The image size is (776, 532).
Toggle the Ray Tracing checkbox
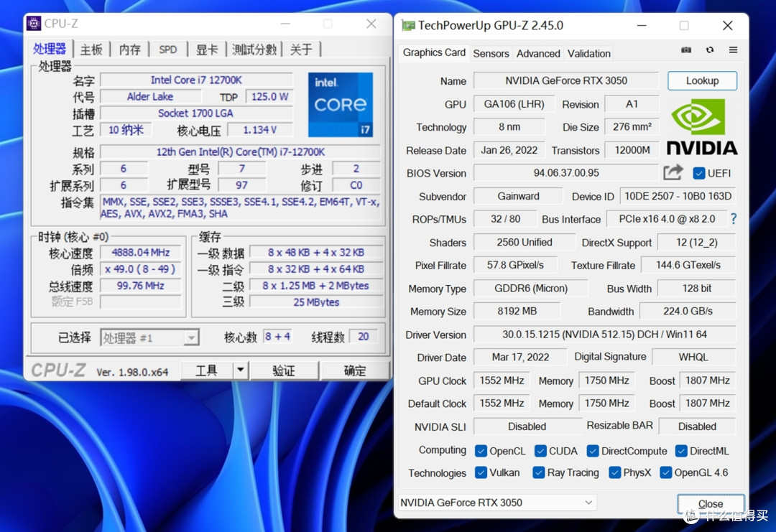[x=538, y=472]
